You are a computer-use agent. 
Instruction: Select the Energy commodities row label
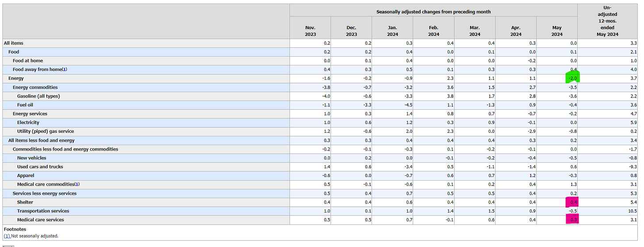coord(35,87)
